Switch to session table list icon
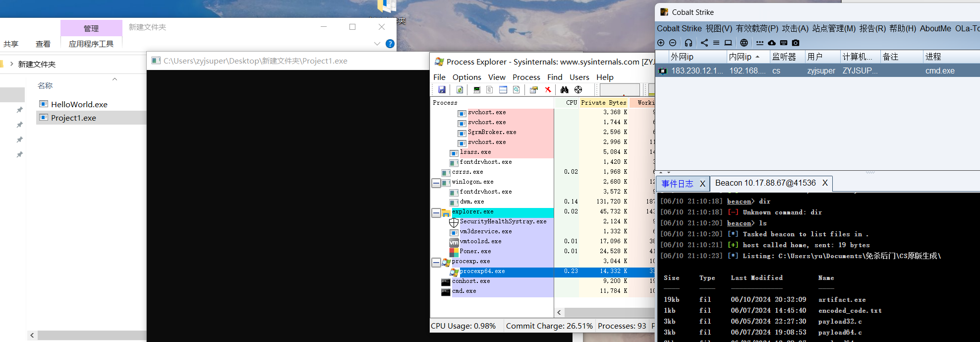The height and width of the screenshot is (342, 980). tap(716, 43)
